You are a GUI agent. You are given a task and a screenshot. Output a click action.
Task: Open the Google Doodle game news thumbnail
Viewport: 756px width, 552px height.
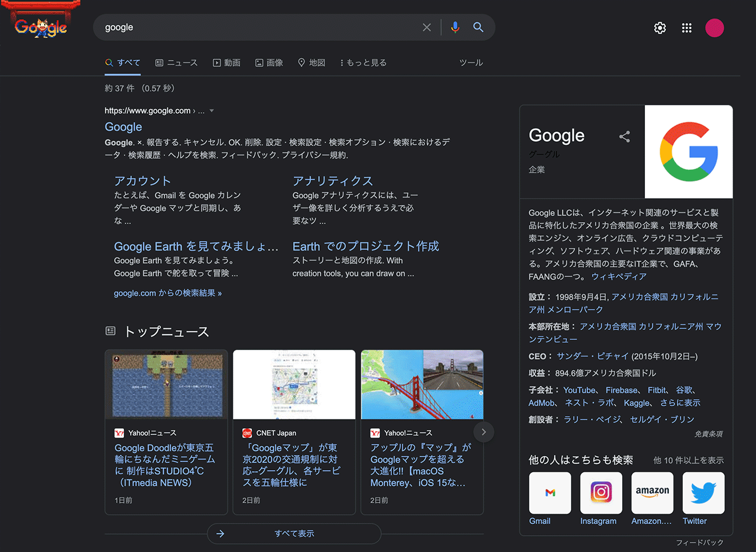[x=166, y=384]
